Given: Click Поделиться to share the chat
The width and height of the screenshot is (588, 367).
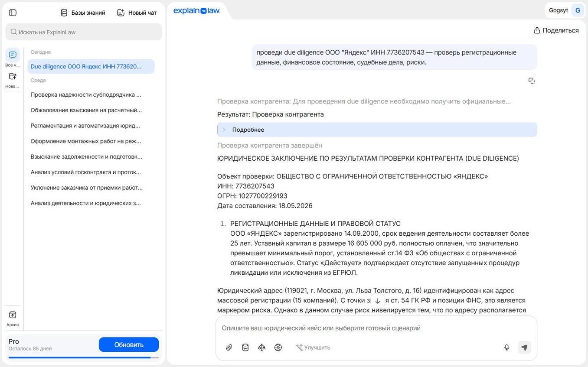Looking at the screenshot, I should [556, 30].
